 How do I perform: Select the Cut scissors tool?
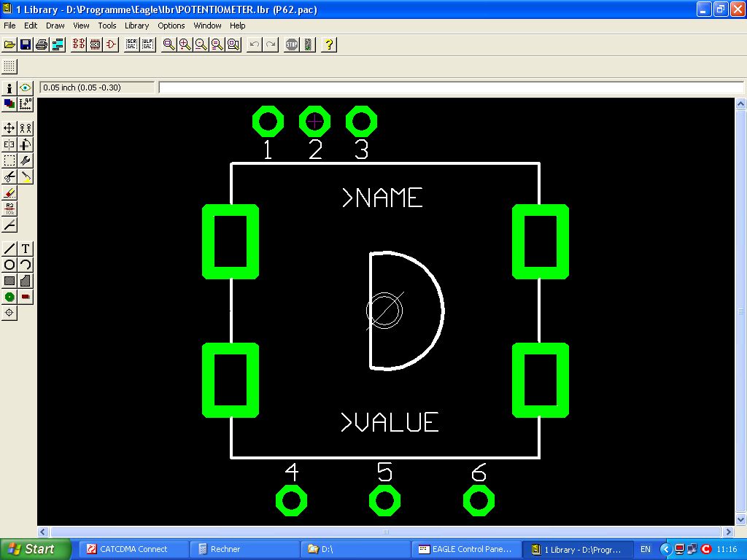coord(9,176)
